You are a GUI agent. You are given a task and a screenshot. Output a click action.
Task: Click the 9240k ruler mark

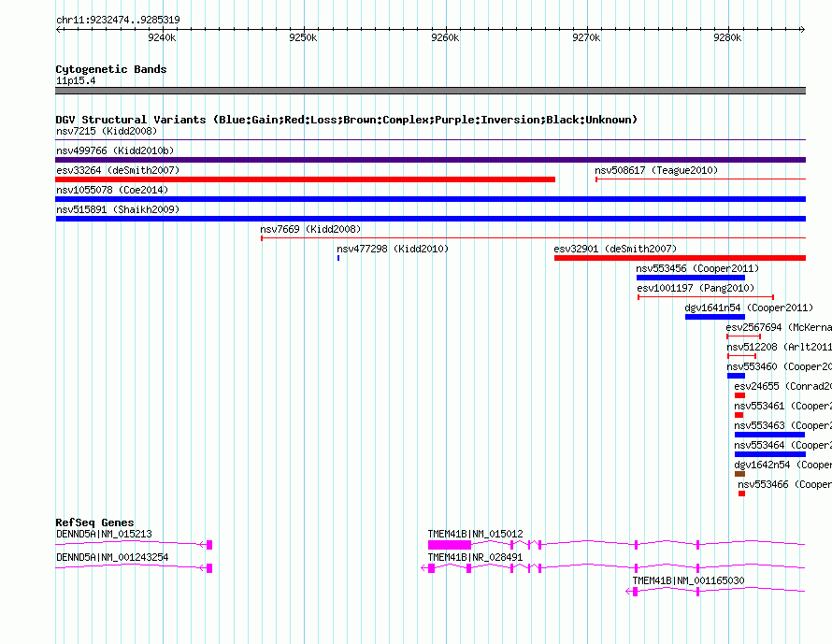162,37
